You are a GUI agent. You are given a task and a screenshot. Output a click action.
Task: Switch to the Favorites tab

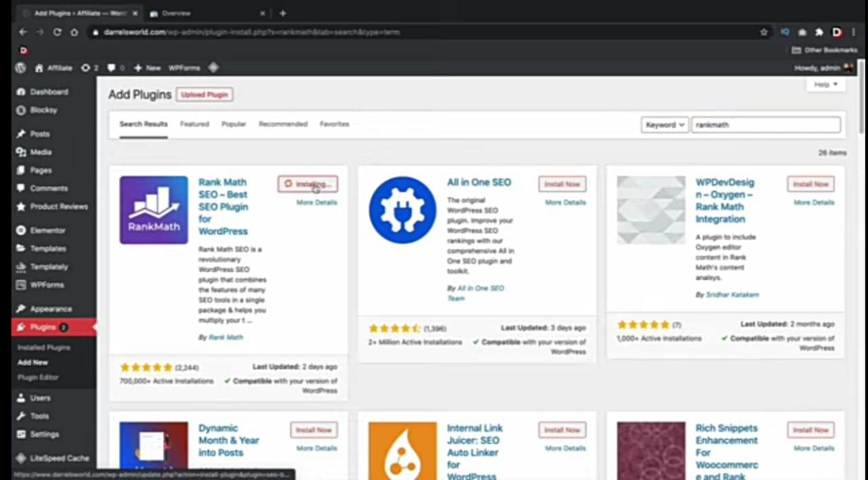point(334,124)
